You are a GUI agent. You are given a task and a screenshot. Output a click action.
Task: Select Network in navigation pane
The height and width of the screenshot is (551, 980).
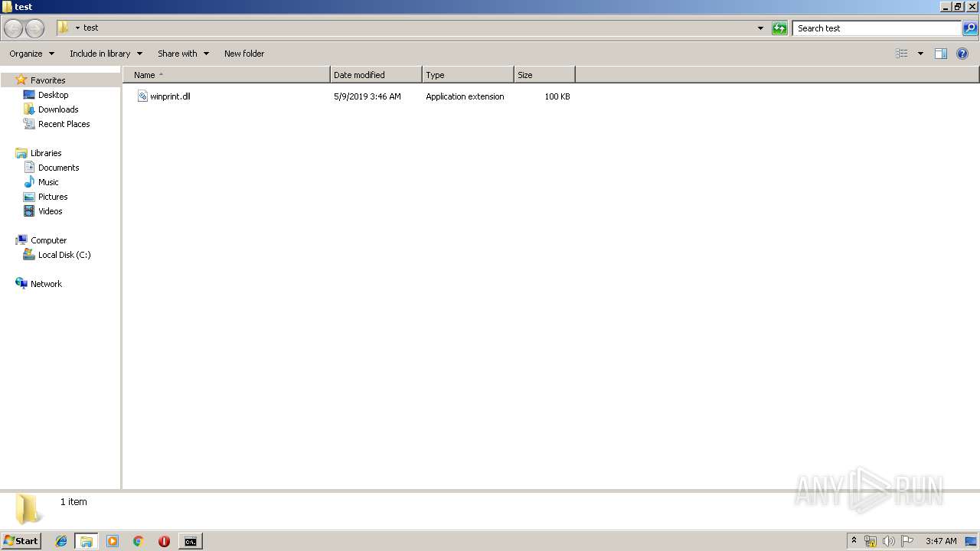click(x=46, y=284)
